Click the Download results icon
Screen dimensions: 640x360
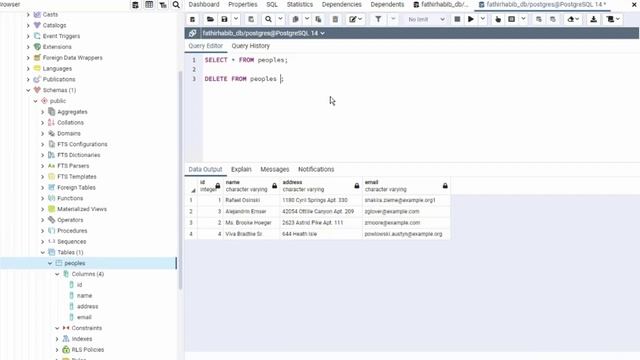pos(593,19)
